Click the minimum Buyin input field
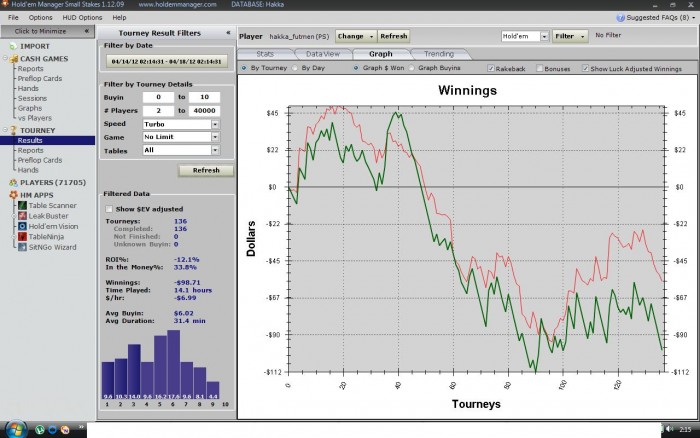 (x=158, y=97)
